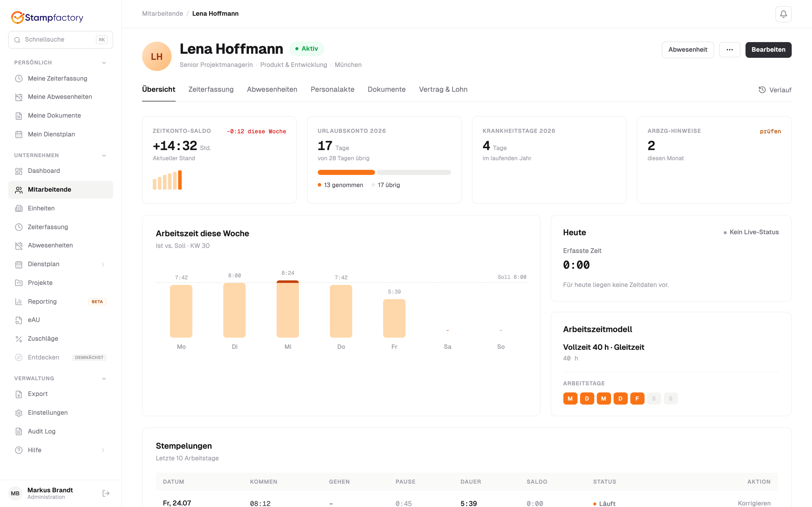Open Zuschläge percent icon in sidebar

(19, 339)
